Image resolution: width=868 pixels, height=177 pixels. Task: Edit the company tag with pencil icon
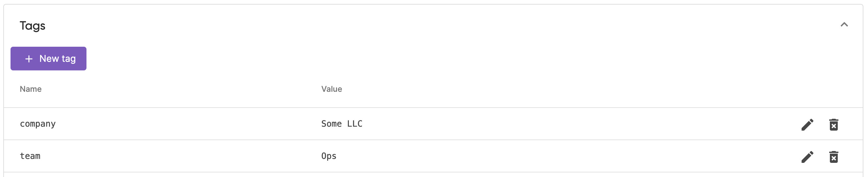coord(807,125)
